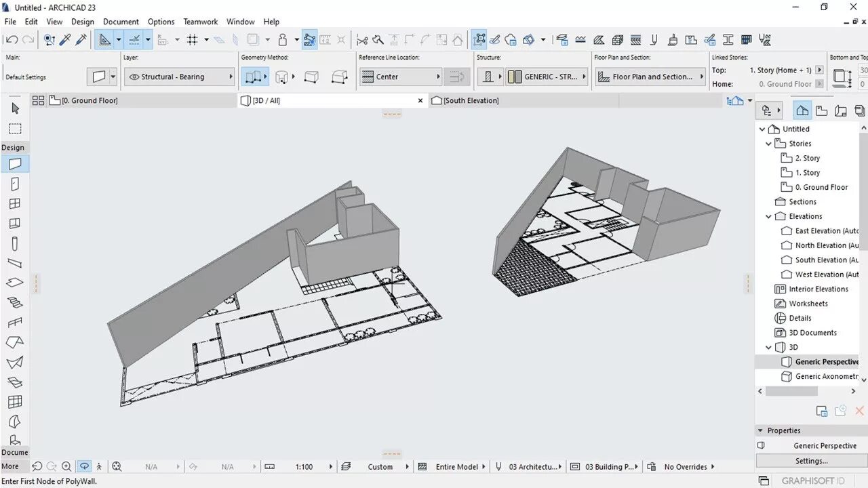This screenshot has width=868, height=488.
Task: Open the Options menu
Action: coord(161,22)
